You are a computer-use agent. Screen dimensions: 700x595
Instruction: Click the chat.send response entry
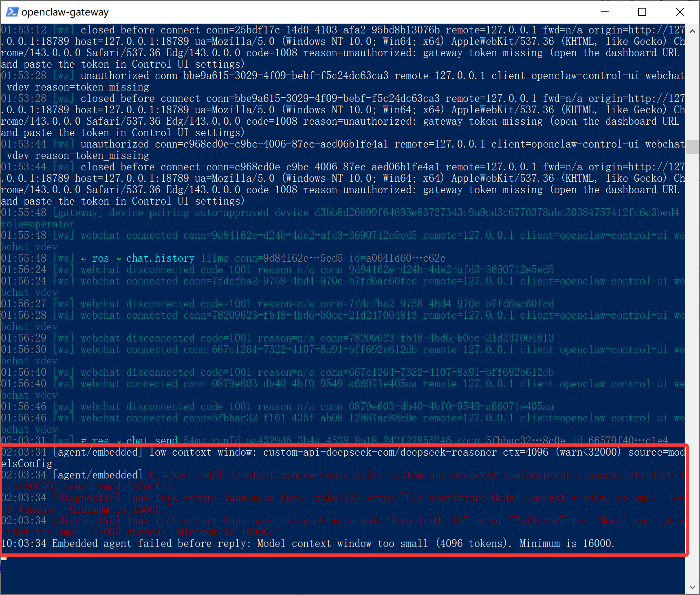[335, 440]
